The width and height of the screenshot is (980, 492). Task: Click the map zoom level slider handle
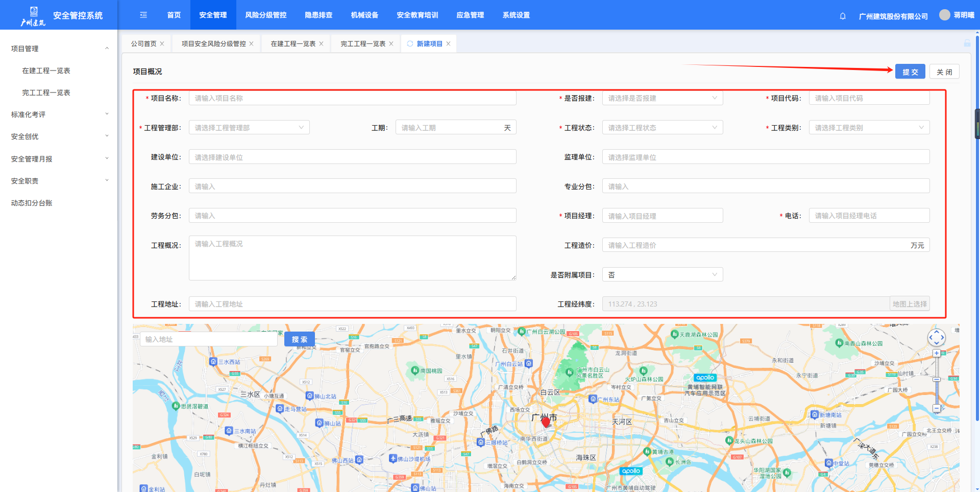click(x=937, y=380)
